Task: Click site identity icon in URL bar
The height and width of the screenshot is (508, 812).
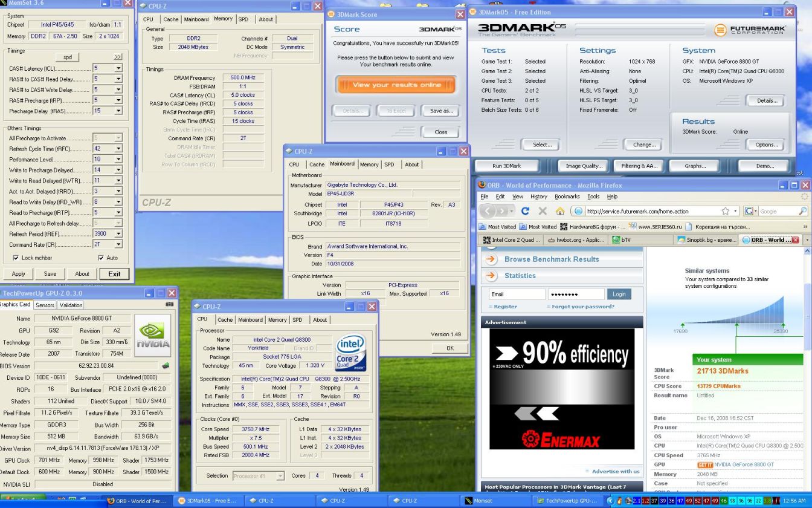Action: pyautogui.click(x=579, y=211)
